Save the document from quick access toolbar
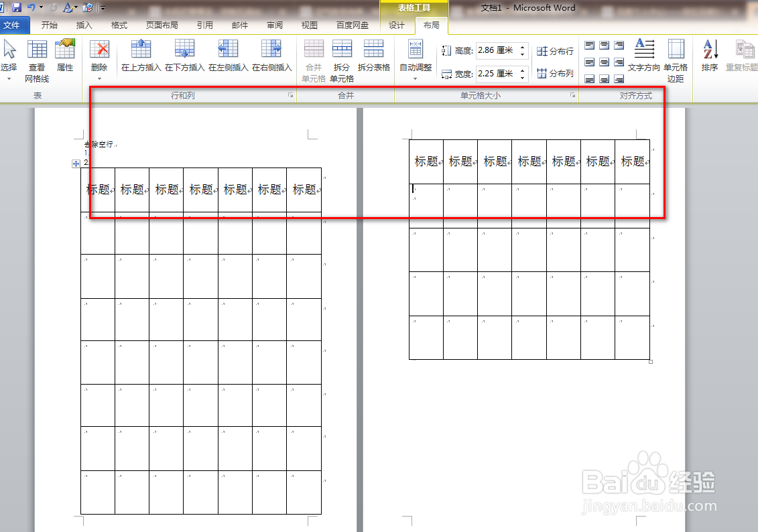758x532 pixels. tap(17, 8)
